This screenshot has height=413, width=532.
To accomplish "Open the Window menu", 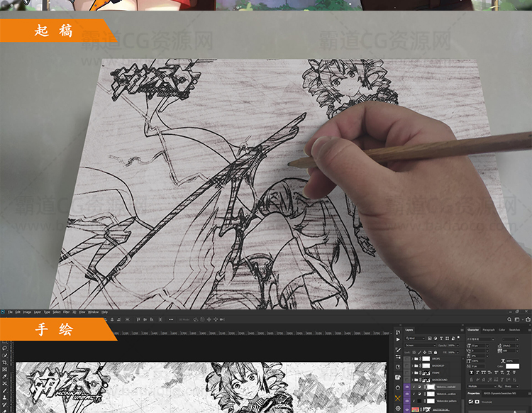I will (94, 312).
